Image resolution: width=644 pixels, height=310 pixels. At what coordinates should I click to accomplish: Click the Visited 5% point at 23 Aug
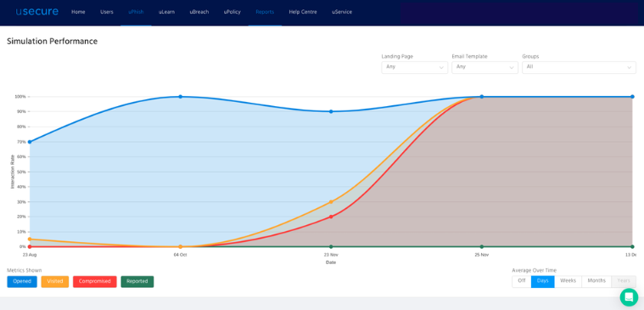pos(30,239)
